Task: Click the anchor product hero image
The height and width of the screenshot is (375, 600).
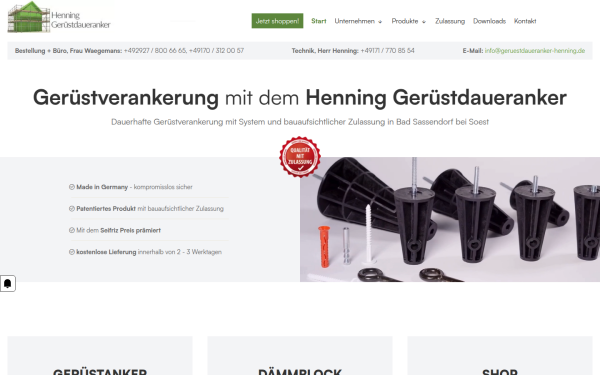Action: point(450,219)
